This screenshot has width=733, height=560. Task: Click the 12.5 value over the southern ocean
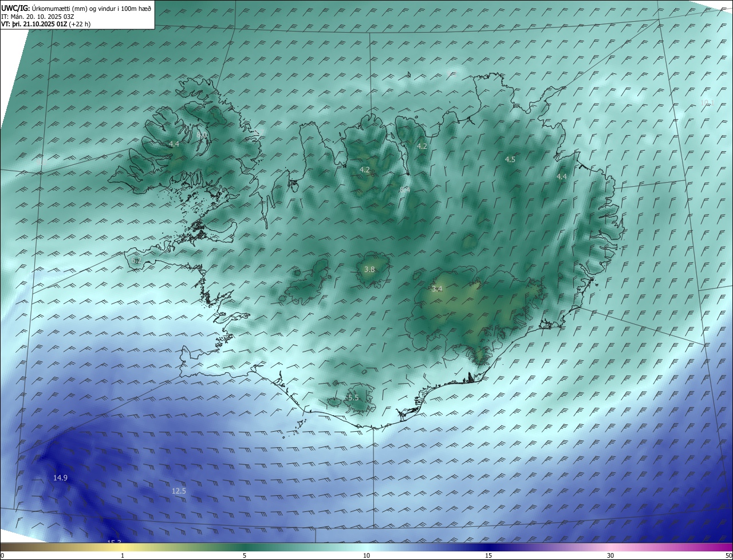[179, 491]
